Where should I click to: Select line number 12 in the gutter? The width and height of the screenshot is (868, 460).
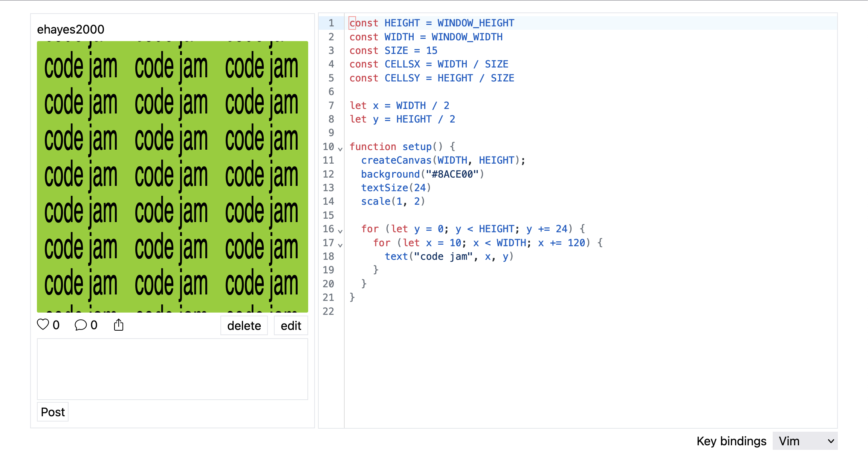(x=328, y=174)
